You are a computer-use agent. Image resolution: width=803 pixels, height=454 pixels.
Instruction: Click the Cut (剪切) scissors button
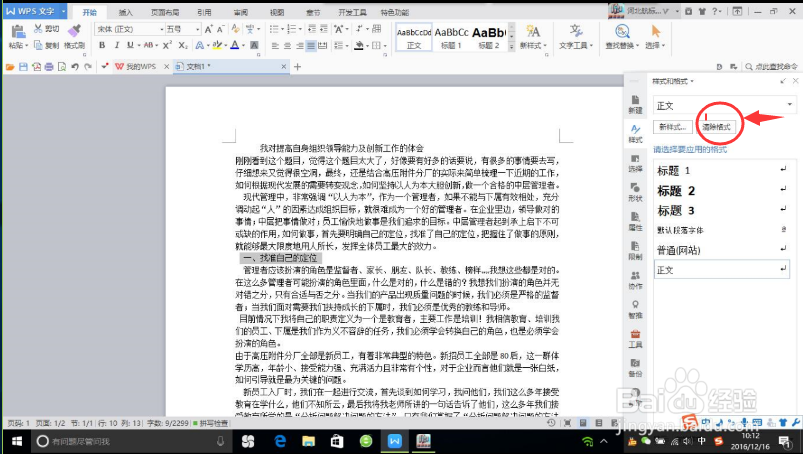[47, 29]
